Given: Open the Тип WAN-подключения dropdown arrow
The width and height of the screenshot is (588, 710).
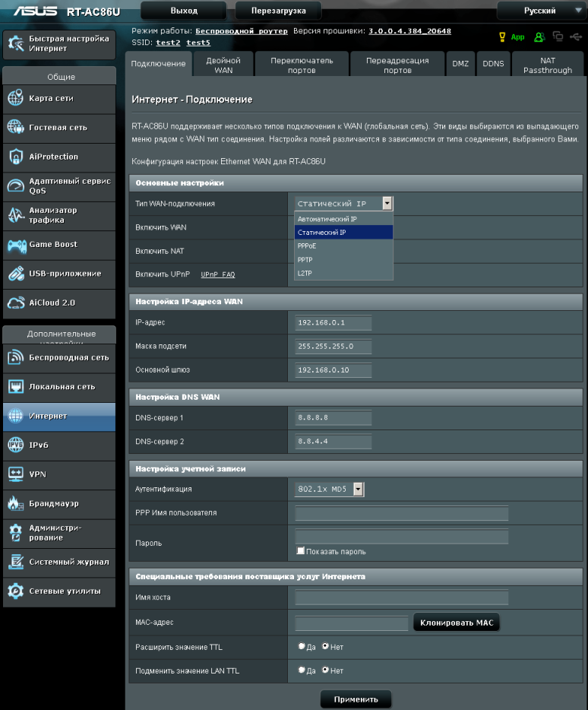Looking at the screenshot, I should tap(387, 203).
